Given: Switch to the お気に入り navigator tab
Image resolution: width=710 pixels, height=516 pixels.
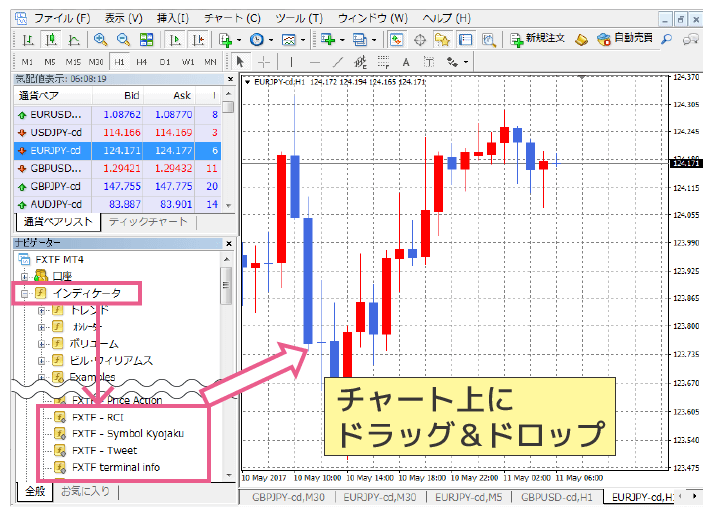Looking at the screenshot, I should pyautogui.click(x=85, y=491).
